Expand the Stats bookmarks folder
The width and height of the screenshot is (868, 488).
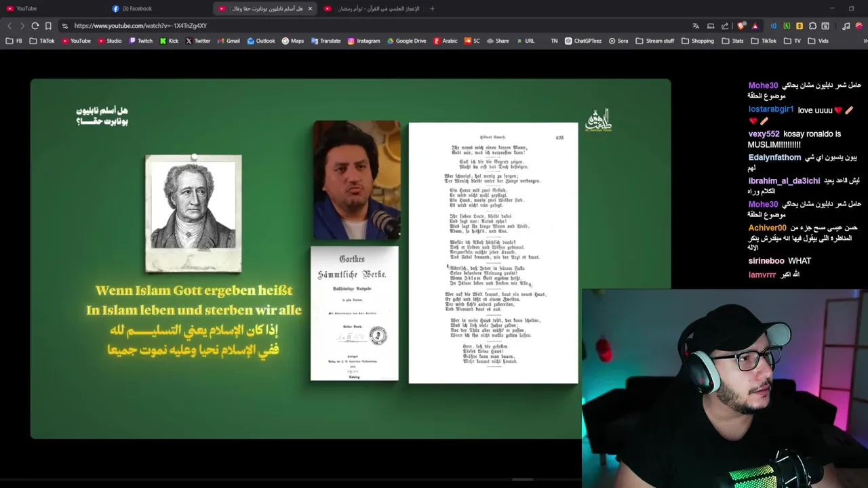(732, 41)
